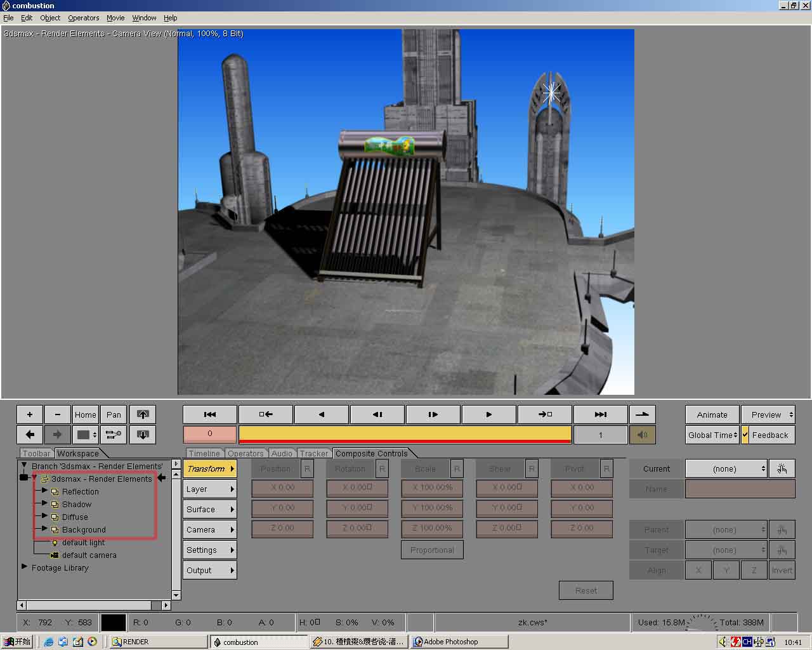Uncheck the Feedback checkbox
This screenshot has height=650, width=812.
tap(745, 435)
